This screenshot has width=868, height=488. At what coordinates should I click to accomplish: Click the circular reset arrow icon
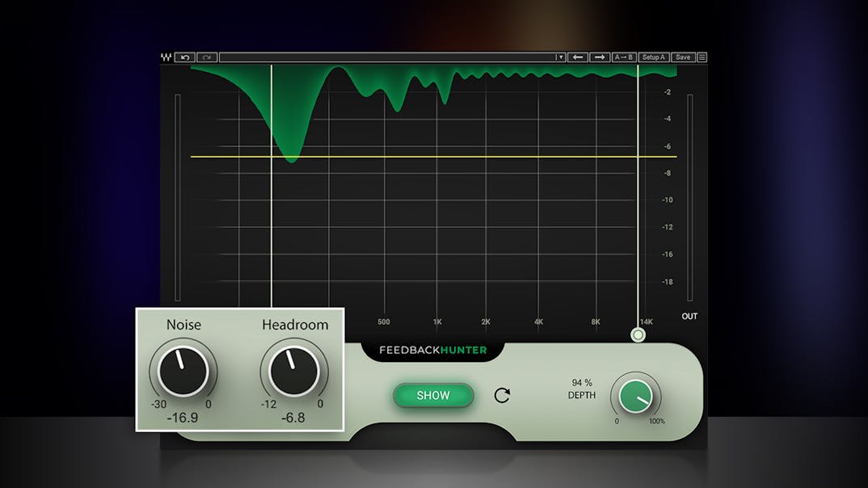tap(502, 395)
